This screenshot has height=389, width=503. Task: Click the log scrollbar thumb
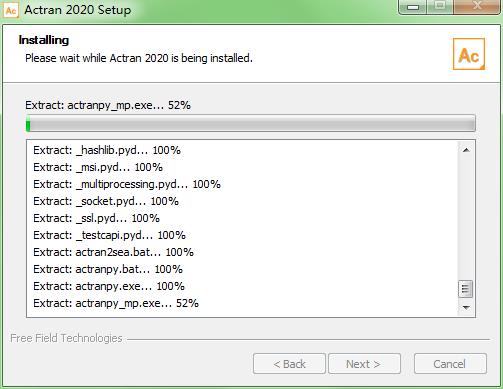click(x=466, y=289)
